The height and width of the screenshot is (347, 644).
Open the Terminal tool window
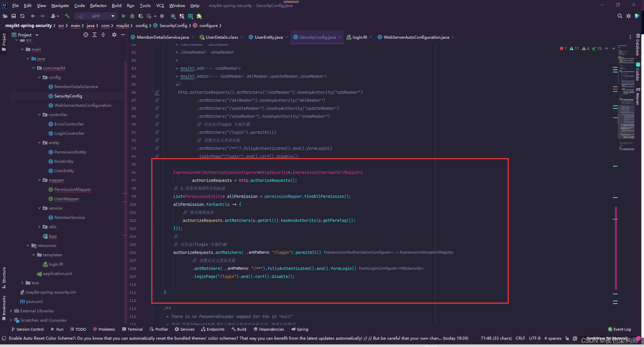tap(132, 329)
